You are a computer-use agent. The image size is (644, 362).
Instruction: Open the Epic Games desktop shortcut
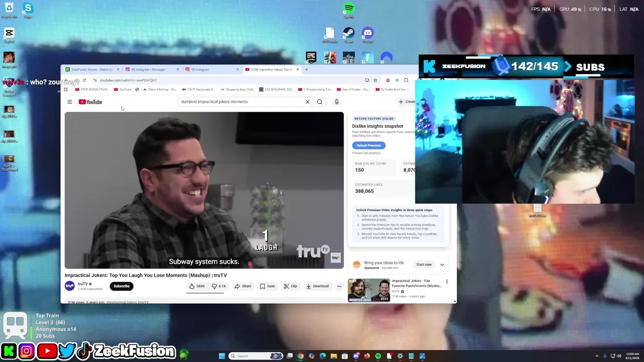[x=311, y=57]
